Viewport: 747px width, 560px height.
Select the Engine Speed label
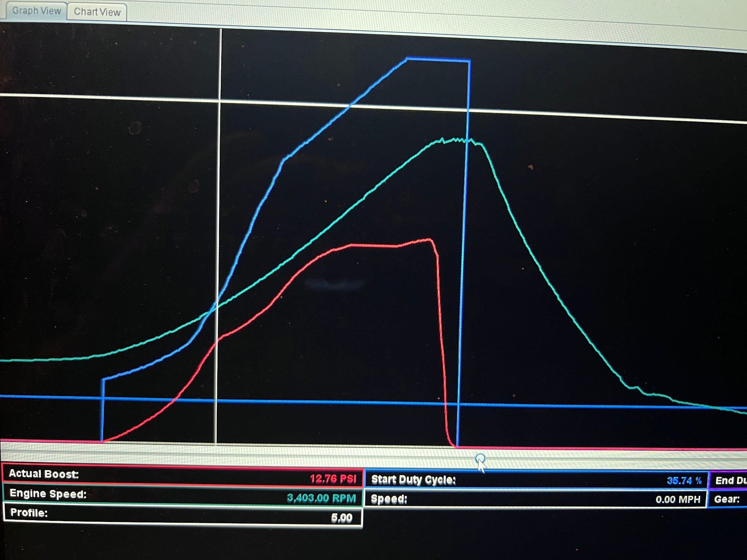pos(48,494)
